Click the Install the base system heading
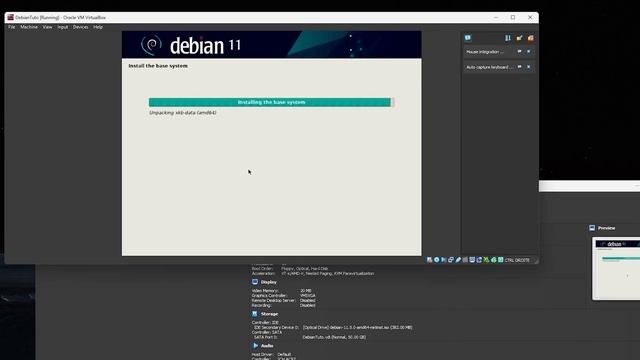The width and height of the screenshot is (640, 360). pyautogui.click(x=158, y=66)
